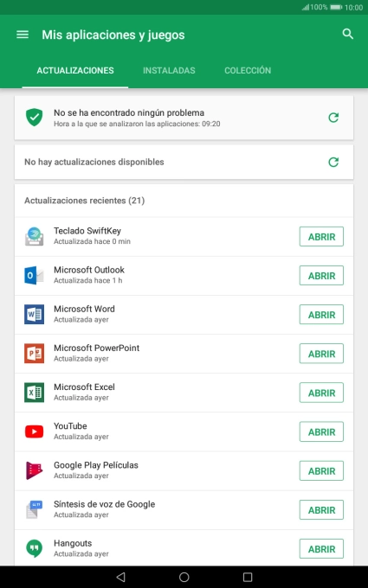Tap the Android home circle button

point(184,577)
